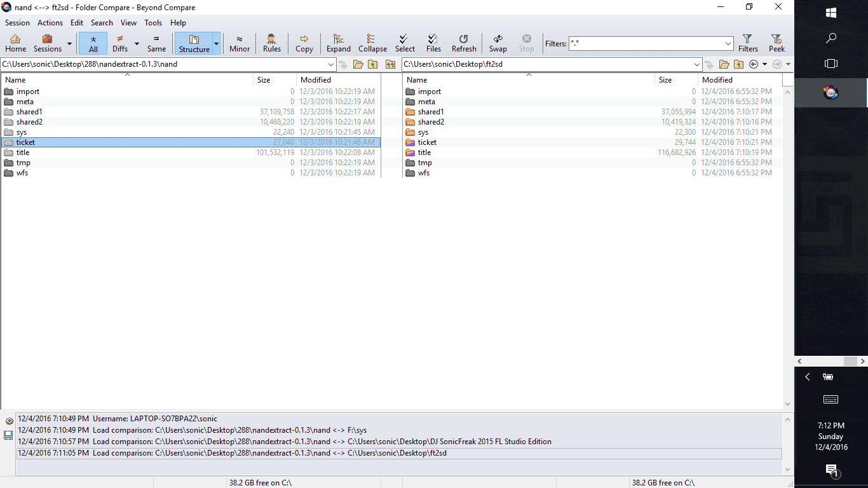Select the meta folder in right pane
The width and height of the screenshot is (868, 488).
click(592, 102)
